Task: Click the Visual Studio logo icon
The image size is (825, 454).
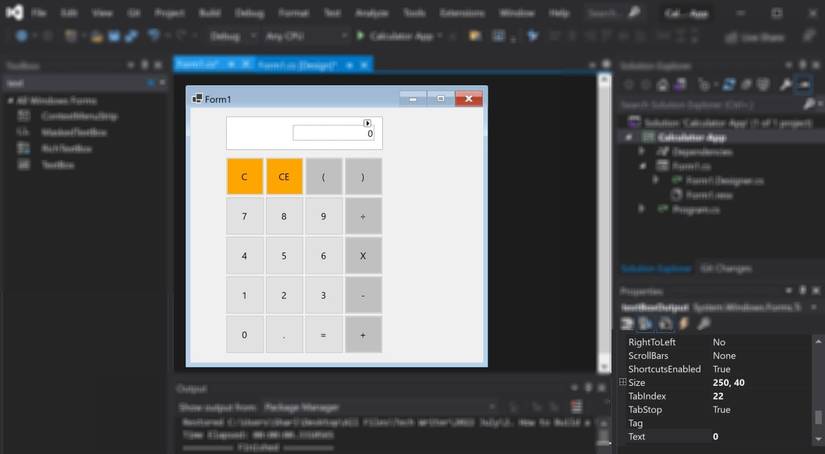Action: (x=14, y=12)
